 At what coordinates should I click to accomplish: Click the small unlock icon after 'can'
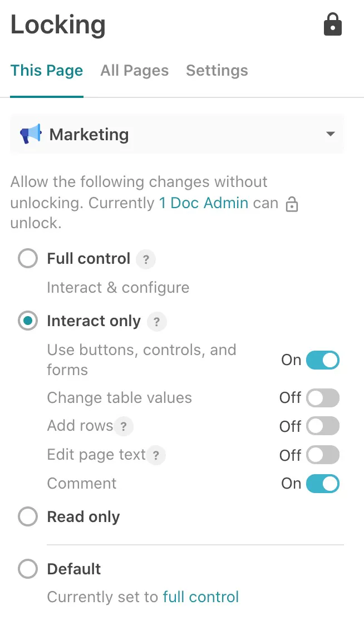click(292, 205)
